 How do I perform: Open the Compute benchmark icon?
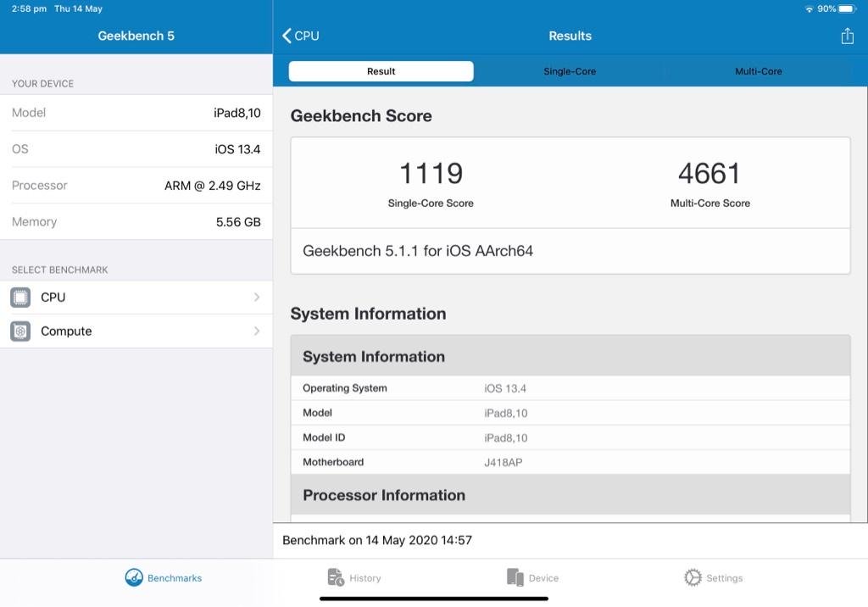click(x=20, y=331)
